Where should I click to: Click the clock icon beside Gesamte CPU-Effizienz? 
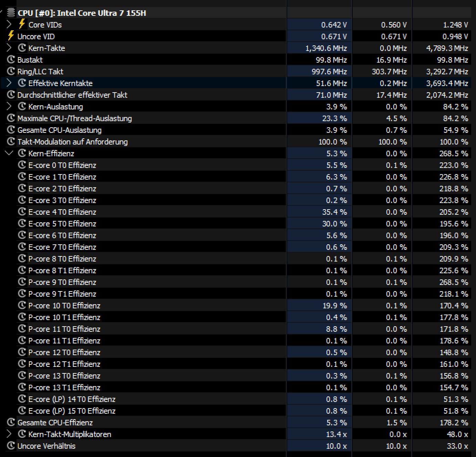pyautogui.click(x=11, y=422)
